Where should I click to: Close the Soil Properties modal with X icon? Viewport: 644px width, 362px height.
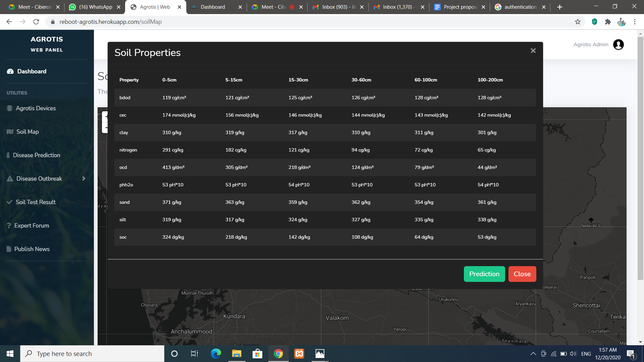533,51
